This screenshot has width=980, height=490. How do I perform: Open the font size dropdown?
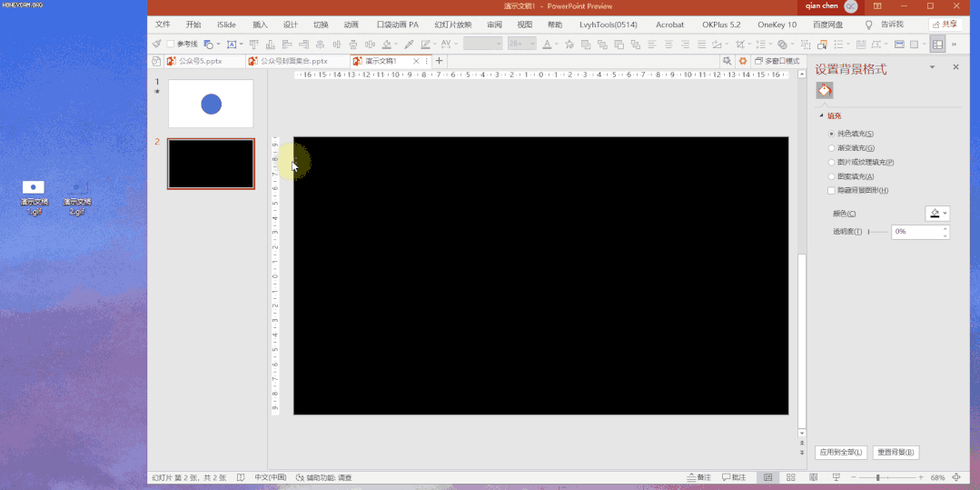click(x=532, y=44)
